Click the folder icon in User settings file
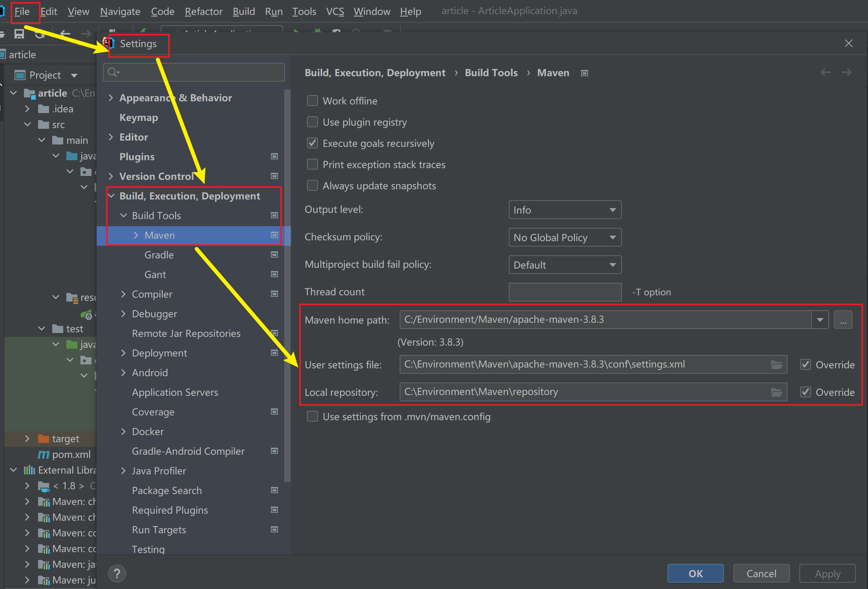This screenshot has height=589, width=868. [x=776, y=365]
